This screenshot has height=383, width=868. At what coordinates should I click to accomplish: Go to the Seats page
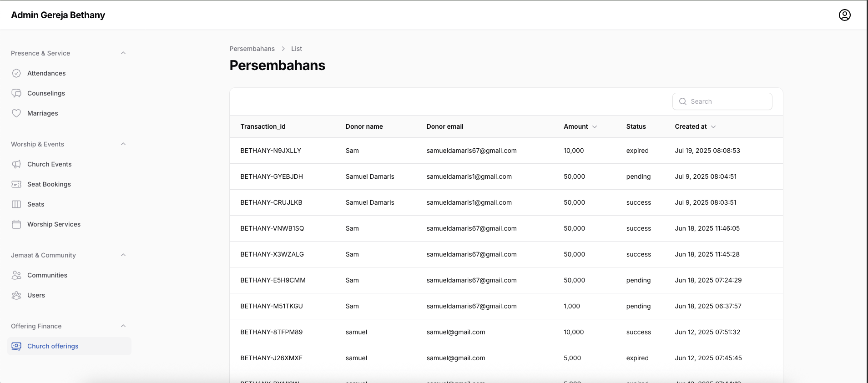[x=35, y=204]
